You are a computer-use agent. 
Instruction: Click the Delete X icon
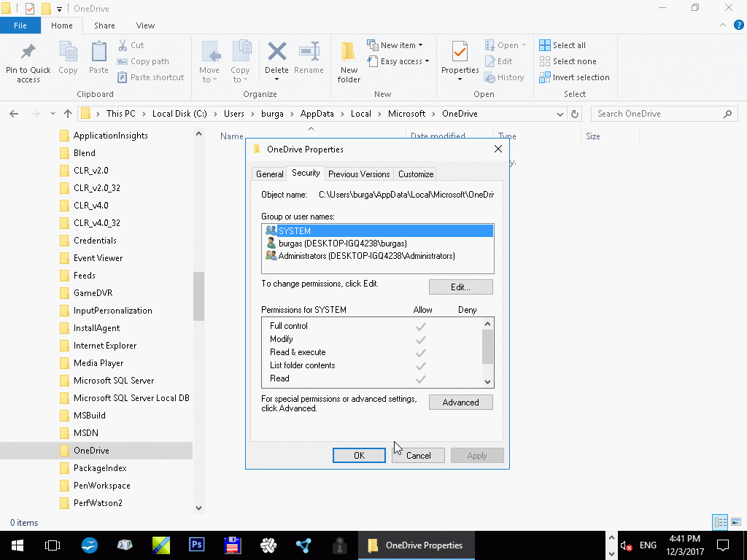coord(276,52)
